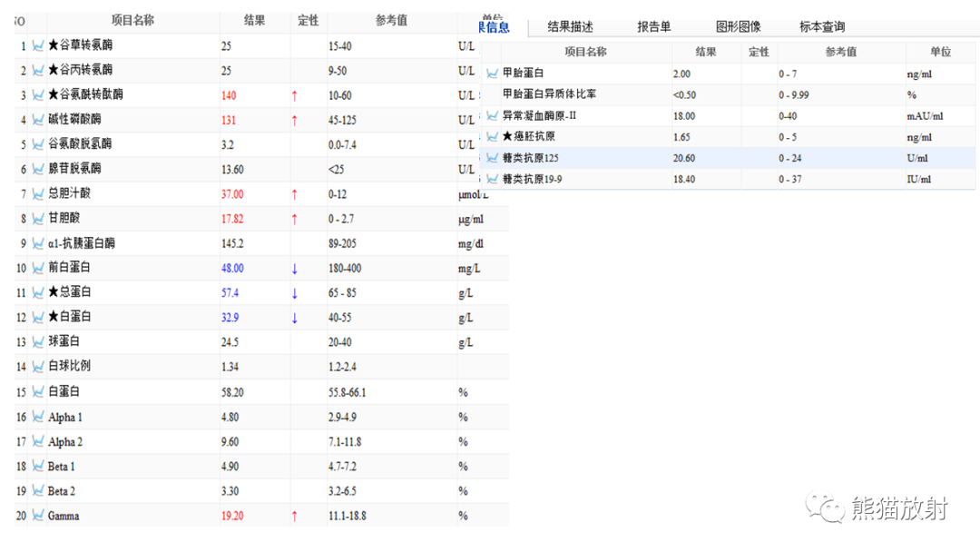Screen dimensions: 980x552
Task: Select the 白球比例 result value 1.34
Action: (230, 367)
